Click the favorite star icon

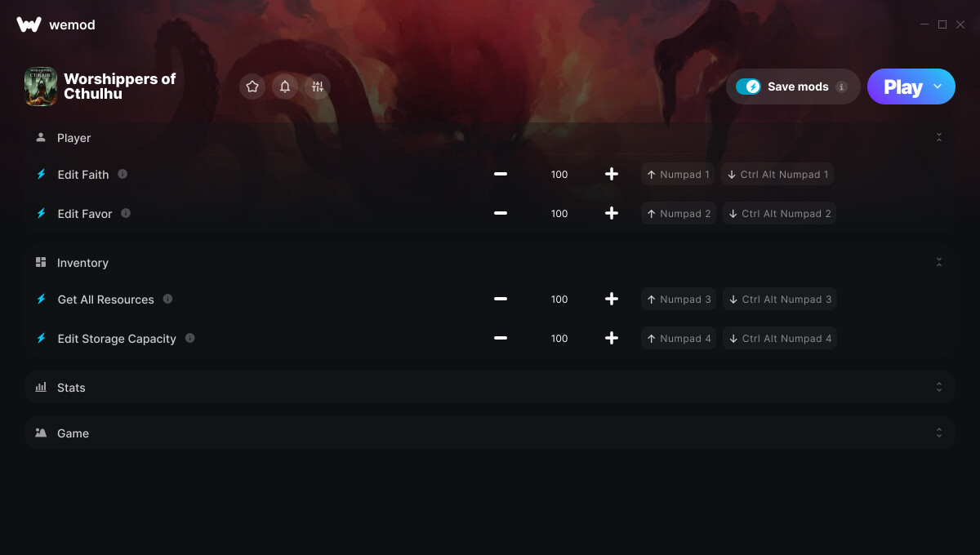pyautogui.click(x=252, y=87)
